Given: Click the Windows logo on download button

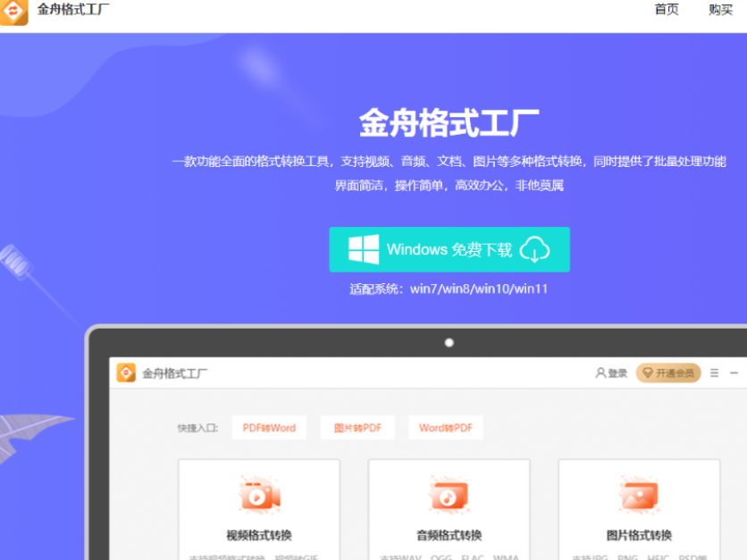Looking at the screenshot, I should pos(364,249).
